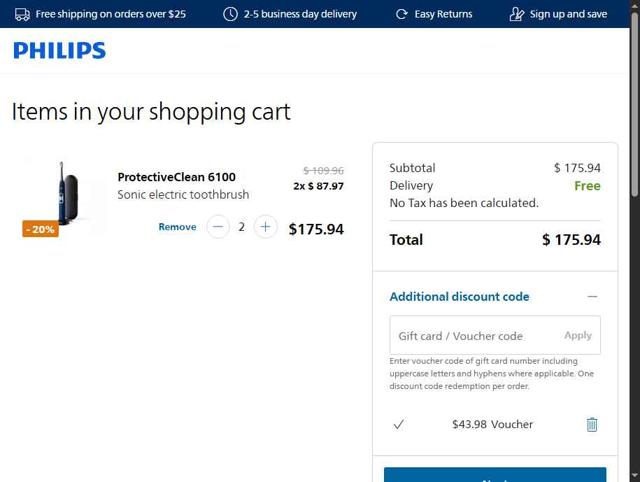Open ProtectiveClean 6100 product title link

(176, 177)
